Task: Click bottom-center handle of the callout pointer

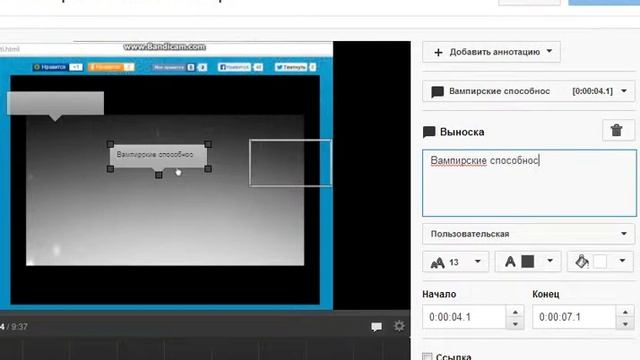Action: [159, 175]
